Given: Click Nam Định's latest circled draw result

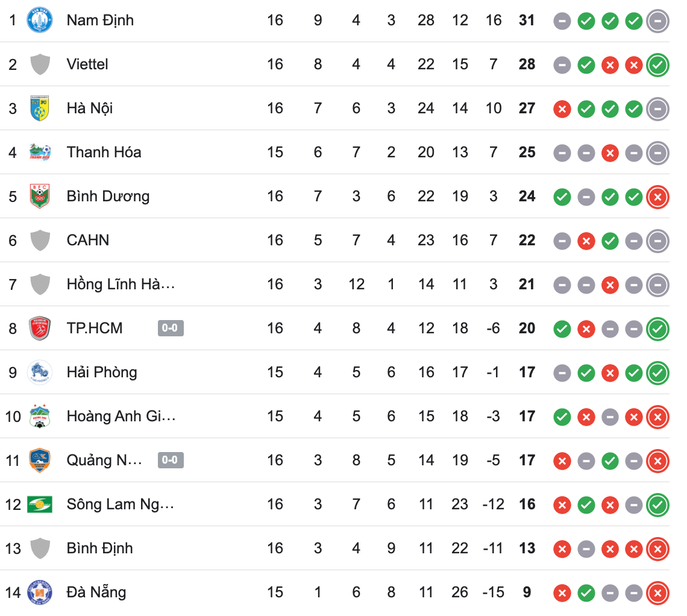Looking at the screenshot, I should point(657,21).
